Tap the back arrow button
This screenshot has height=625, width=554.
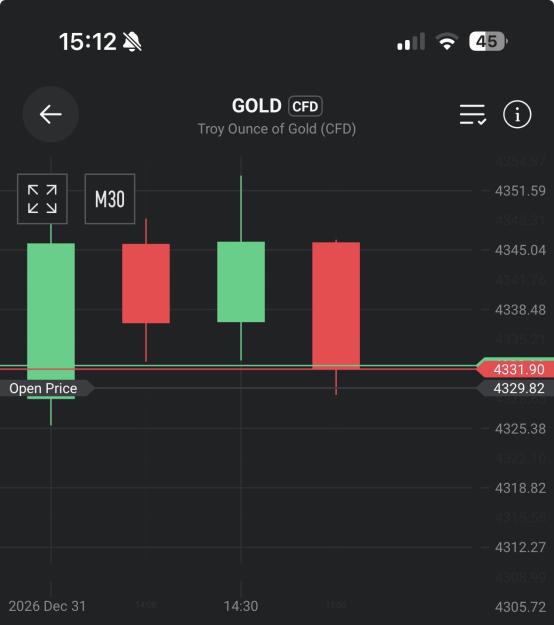(51, 114)
